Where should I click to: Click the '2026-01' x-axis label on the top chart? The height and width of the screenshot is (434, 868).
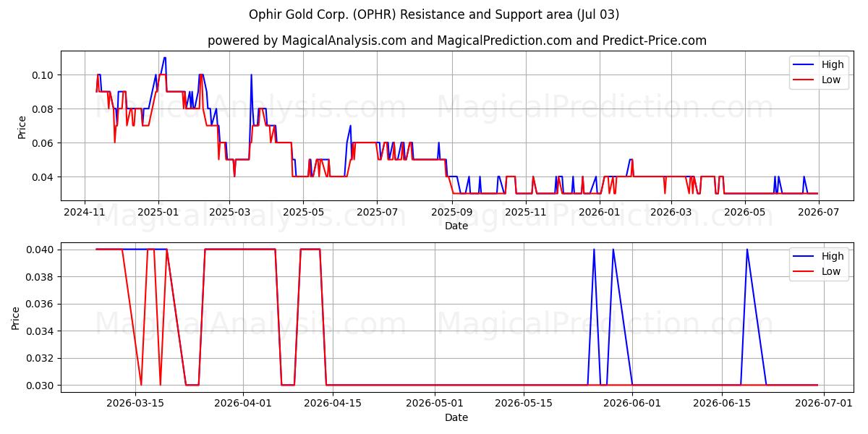click(x=599, y=212)
